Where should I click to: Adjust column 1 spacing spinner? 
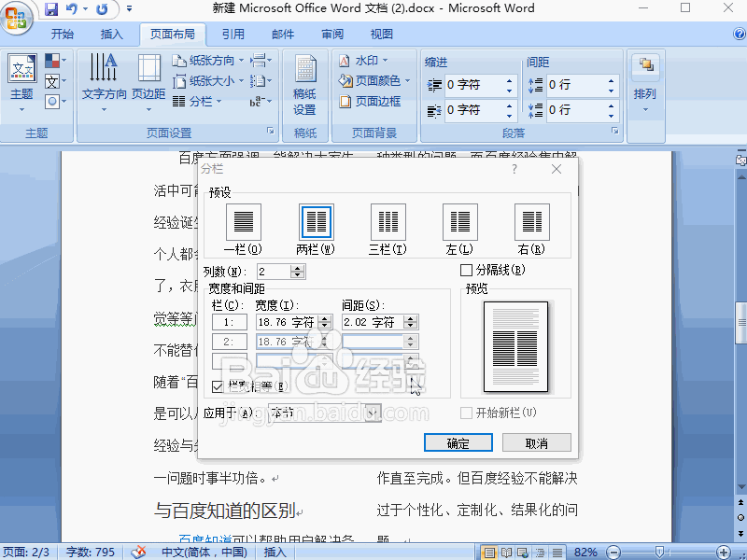point(411,322)
